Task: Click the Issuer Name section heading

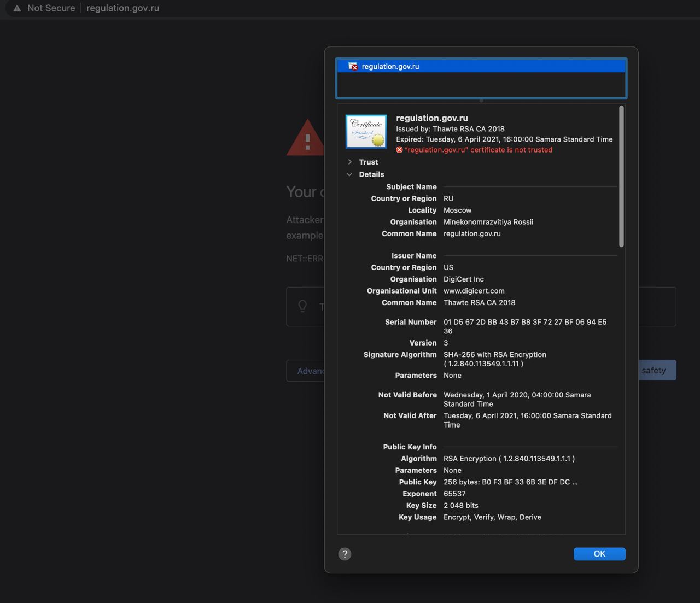Action: [x=414, y=256]
